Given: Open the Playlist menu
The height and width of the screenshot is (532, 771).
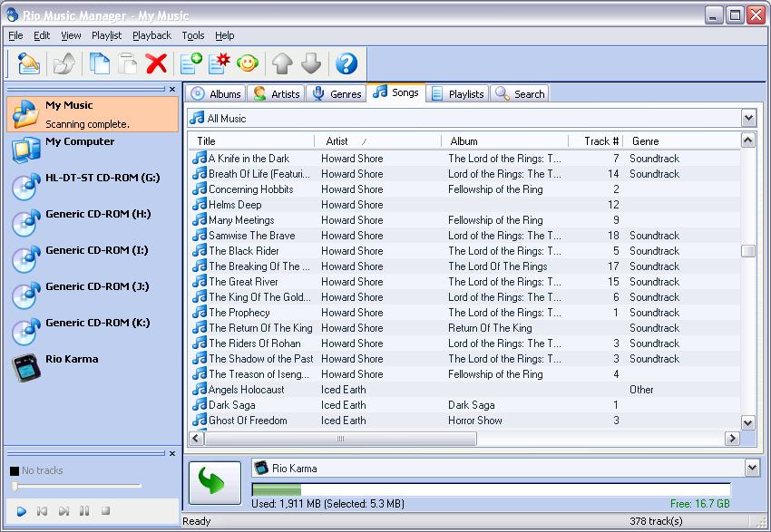Looking at the screenshot, I should click(x=107, y=35).
